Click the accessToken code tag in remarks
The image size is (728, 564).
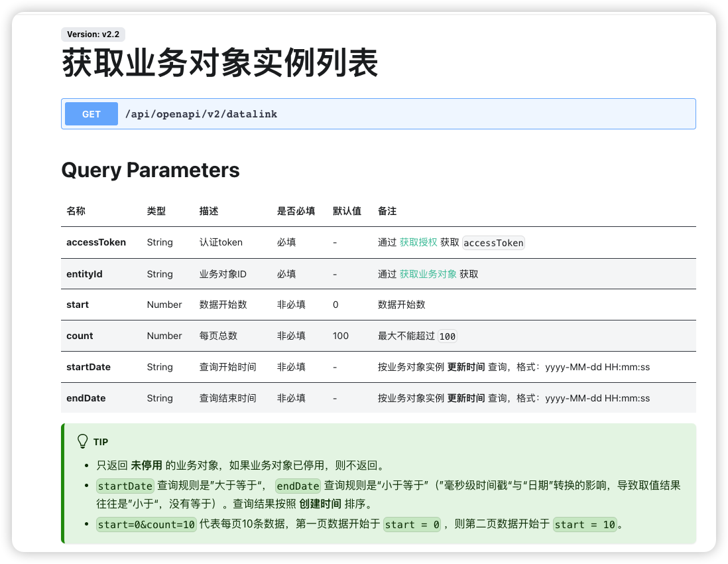tap(493, 242)
